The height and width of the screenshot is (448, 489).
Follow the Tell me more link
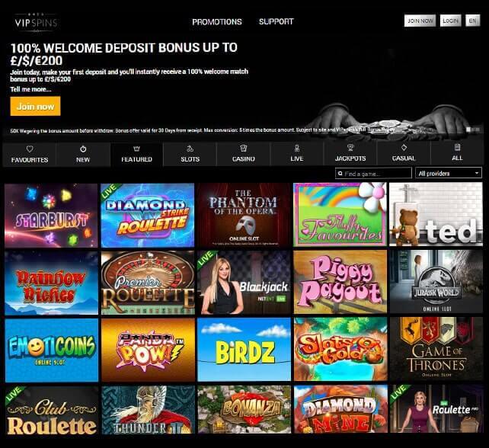click(30, 89)
